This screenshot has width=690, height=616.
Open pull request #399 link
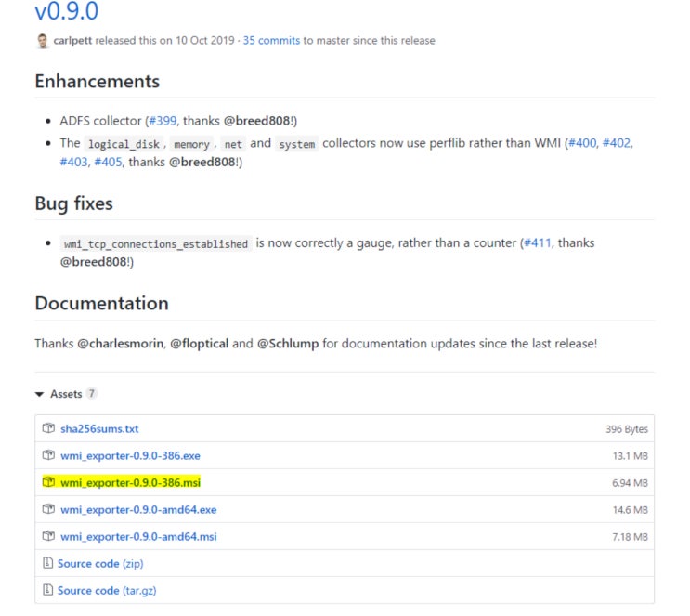coord(162,121)
